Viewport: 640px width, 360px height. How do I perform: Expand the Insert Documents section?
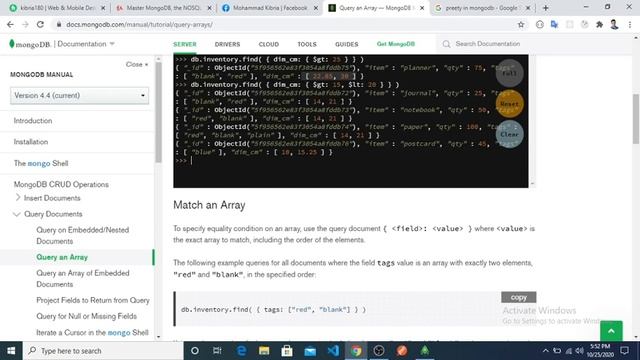[x=18, y=198]
